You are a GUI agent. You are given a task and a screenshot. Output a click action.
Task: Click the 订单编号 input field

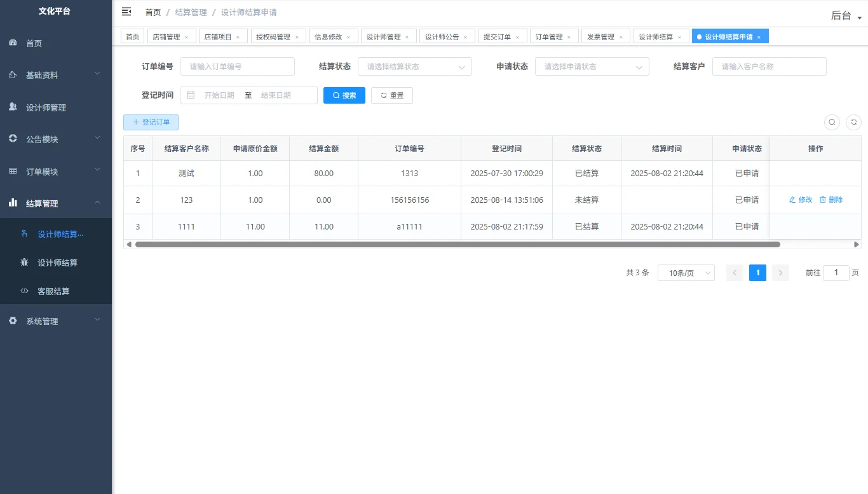(238, 66)
